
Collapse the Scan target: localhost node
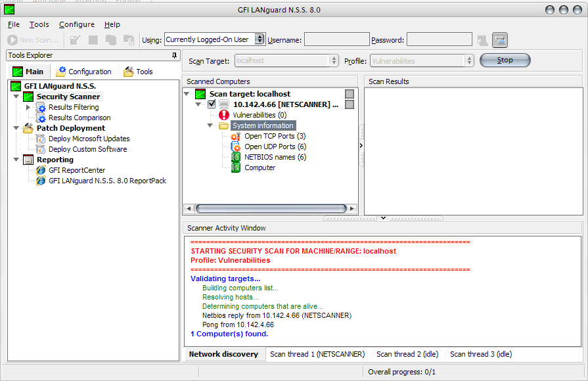point(187,94)
